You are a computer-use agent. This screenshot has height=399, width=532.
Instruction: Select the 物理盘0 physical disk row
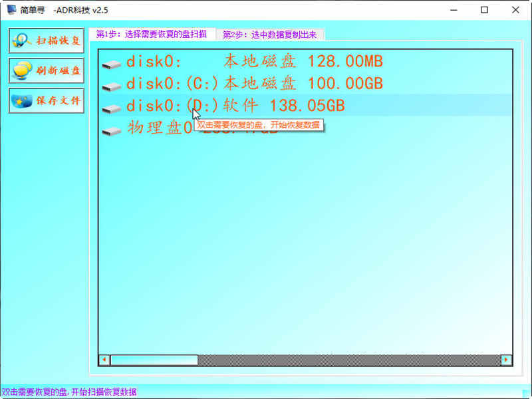[x=305, y=128]
